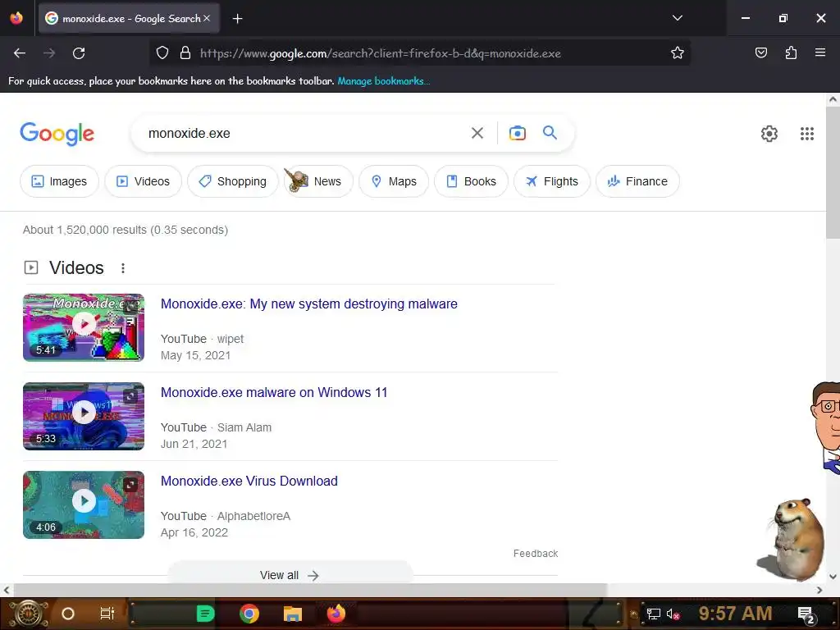This screenshot has width=840, height=630.
Task: Open the green notes app on taskbar
Action: coord(205,614)
